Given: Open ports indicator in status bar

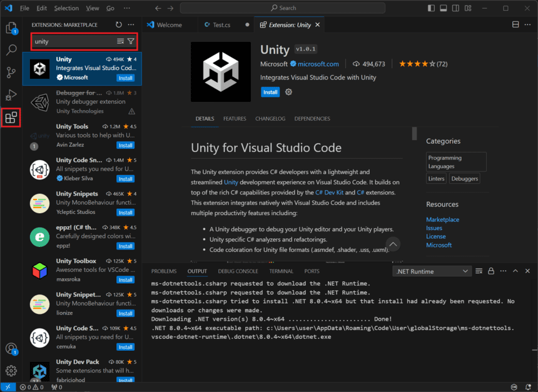Looking at the screenshot, I should click(56, 387).
